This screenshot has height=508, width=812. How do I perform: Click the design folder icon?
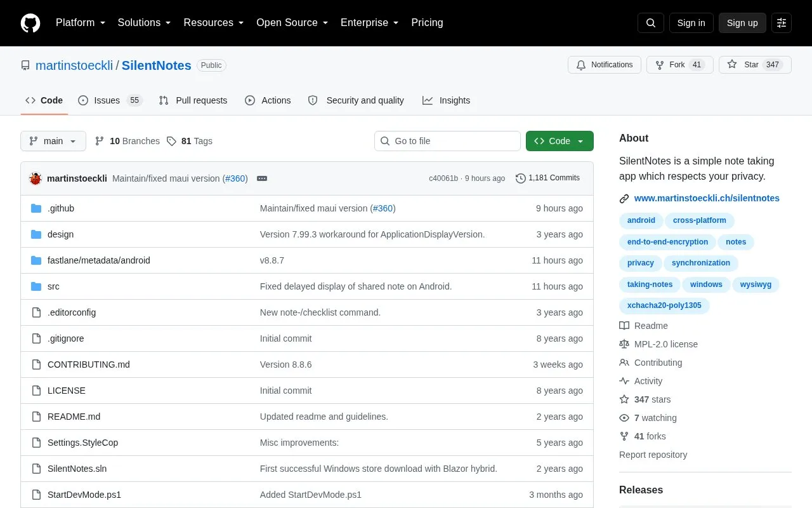(36, 234)
